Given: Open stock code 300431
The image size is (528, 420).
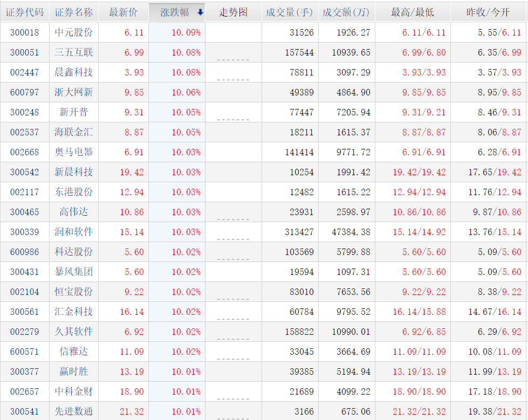Looking at the screenshot, I should 25,272.
